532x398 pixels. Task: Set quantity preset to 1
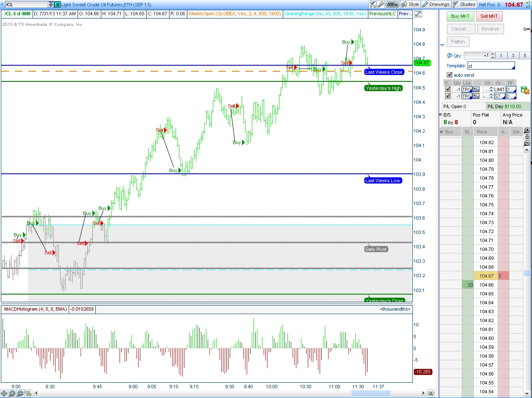click(501, 56)
